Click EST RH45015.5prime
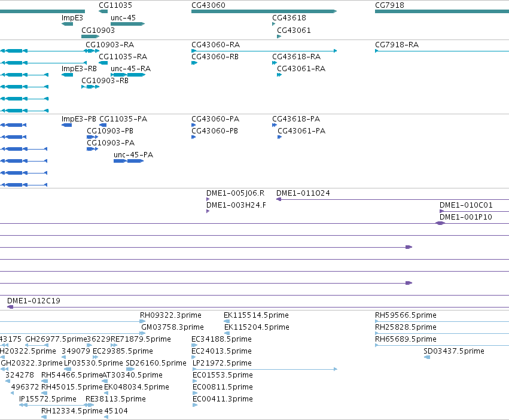This screenshot has width=509, height=420. 72,388
